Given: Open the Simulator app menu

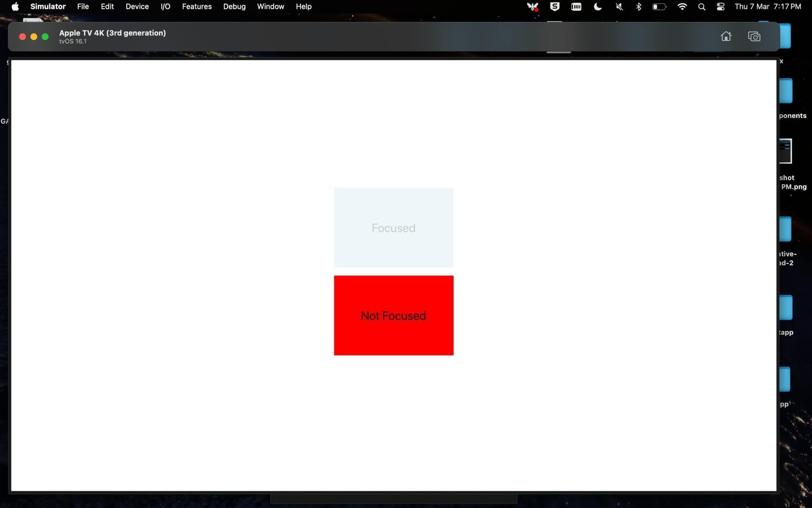Looking at the screenshot, I should coord(48,7).
